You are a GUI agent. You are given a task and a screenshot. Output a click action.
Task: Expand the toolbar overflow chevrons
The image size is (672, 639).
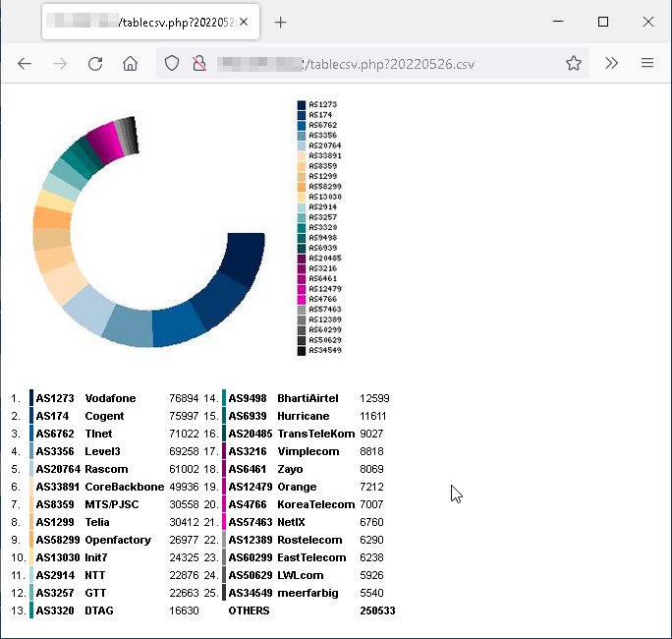[x=611, y=64]
